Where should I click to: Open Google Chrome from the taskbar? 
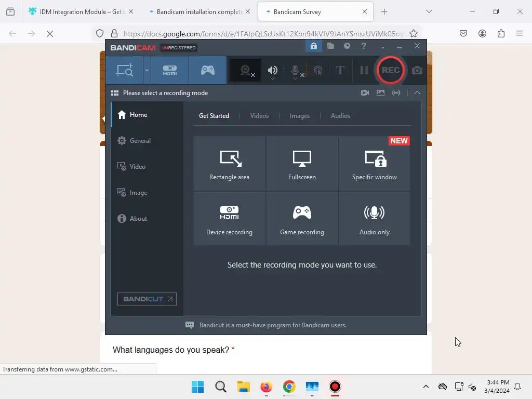(289, 387)
